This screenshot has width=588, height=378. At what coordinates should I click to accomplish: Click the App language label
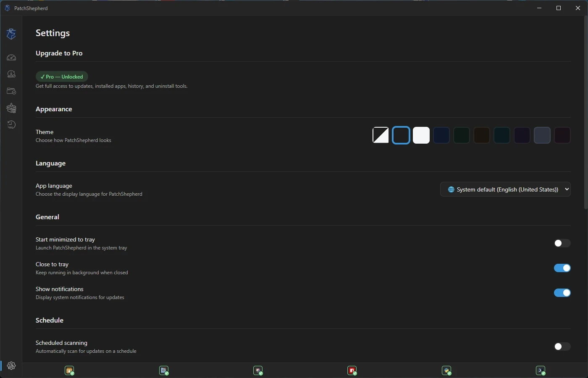click(x=54, y=186)
